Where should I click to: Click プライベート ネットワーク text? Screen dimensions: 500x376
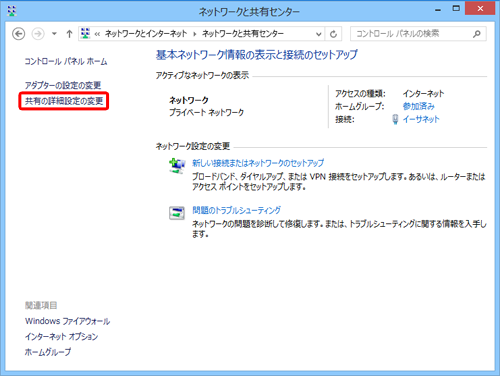click(x=207, y=113)
